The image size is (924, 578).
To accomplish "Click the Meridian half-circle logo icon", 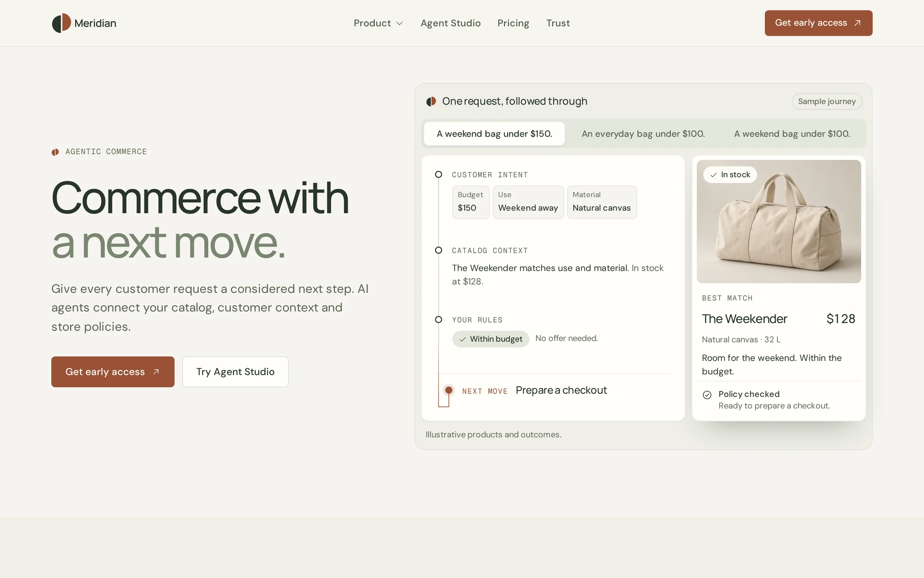I will click(x=61, y=23).
